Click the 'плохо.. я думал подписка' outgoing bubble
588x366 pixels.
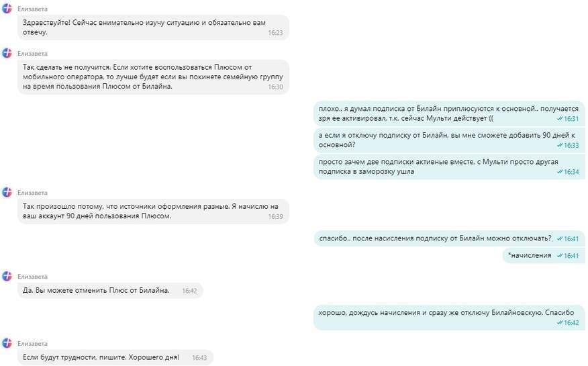(x=449, y=113)
